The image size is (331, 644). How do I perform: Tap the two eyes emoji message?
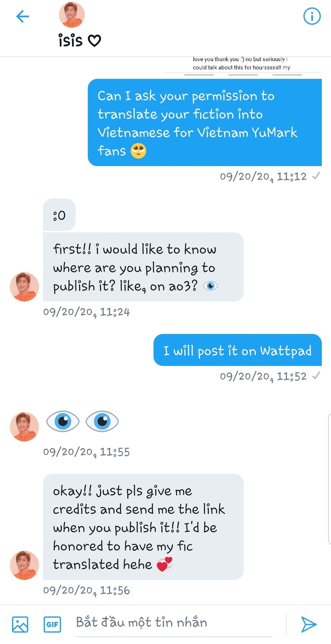click(82, 421)
